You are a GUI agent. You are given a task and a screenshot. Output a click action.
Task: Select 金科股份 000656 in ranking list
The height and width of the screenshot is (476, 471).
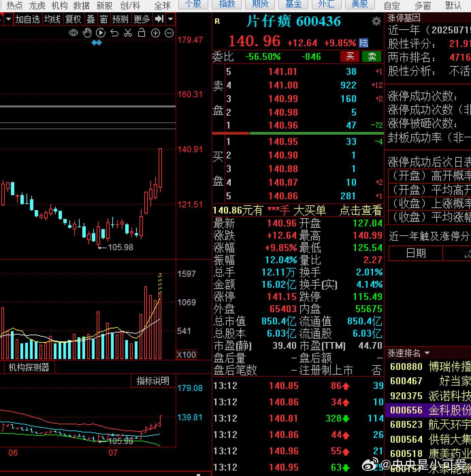[x=428, y=410]
